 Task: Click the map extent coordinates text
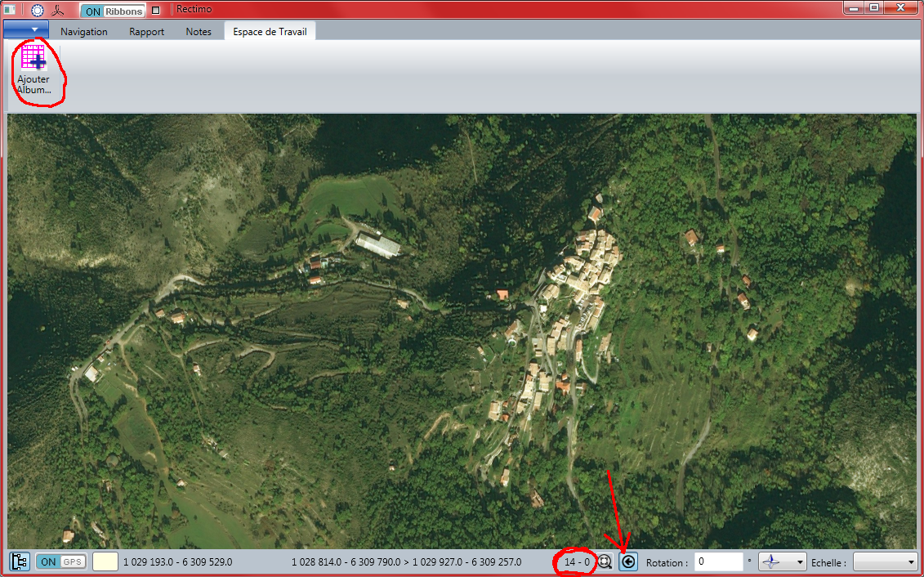coord(407,562)
